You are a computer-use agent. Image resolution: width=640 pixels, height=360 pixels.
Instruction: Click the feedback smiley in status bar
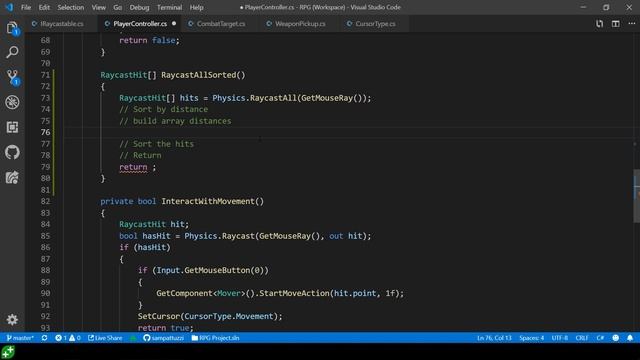(x=616, y=338)
